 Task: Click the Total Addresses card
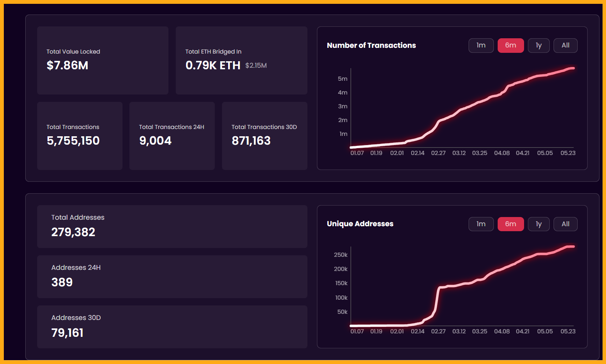point(172,227)
